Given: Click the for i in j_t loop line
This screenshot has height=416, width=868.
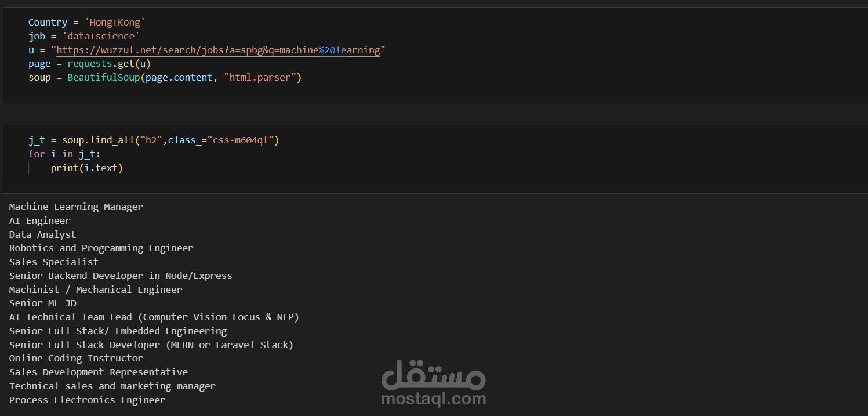Looking at the screenshot, I should click(x=64, y=154).
